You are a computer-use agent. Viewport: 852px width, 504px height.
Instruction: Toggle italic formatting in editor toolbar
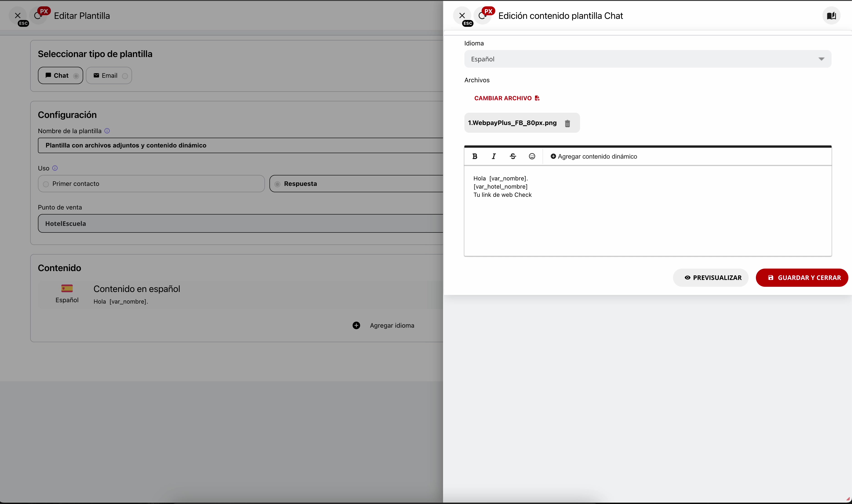point(494,156)
